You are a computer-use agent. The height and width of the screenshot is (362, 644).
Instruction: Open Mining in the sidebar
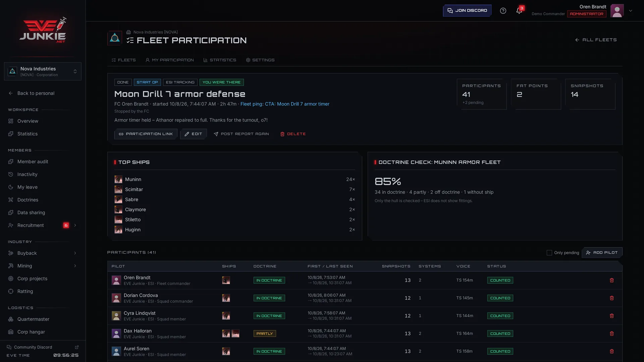25,266
